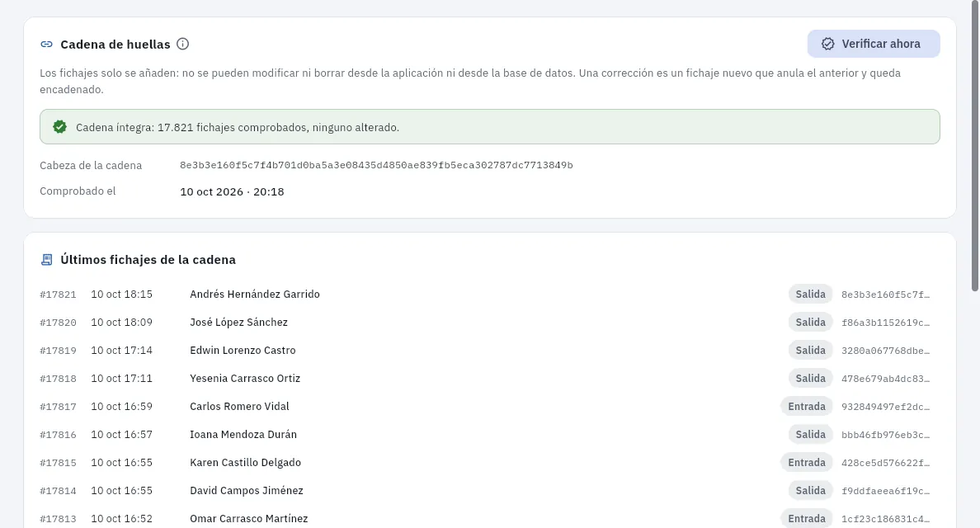Click the hash f9ddfaeea6f19c…
This screenshot has height=528, width=980.
[x=886, y=491]
